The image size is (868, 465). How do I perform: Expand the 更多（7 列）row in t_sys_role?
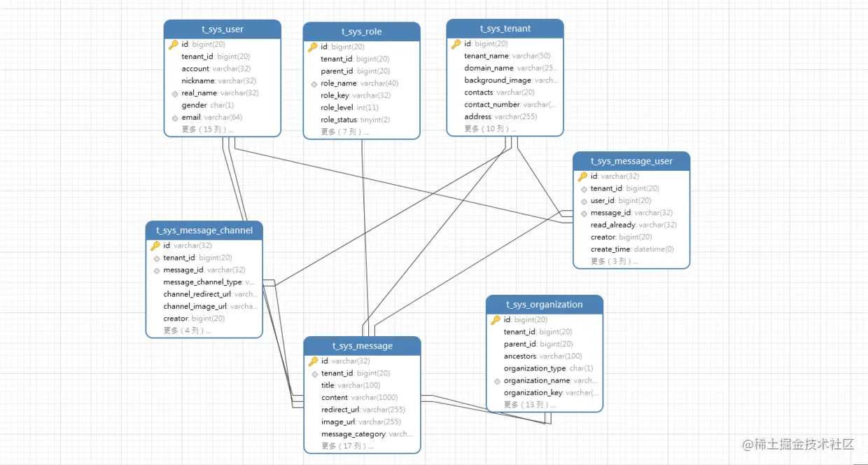344,132
